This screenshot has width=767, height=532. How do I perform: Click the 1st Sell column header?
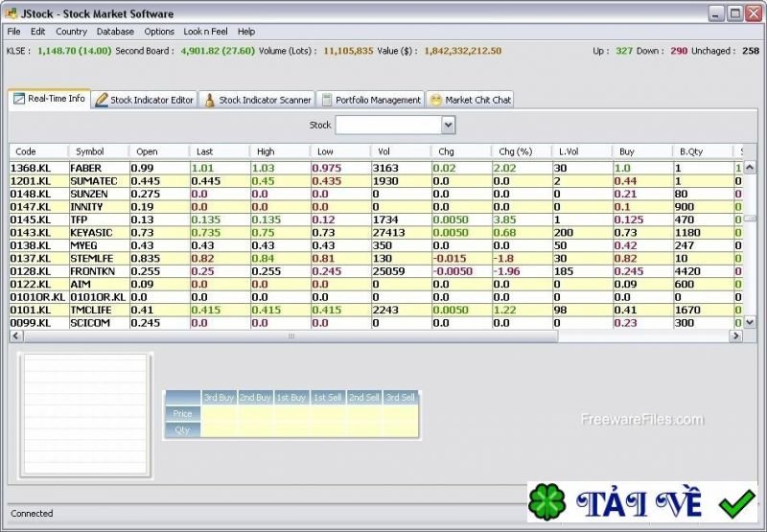click(x=327, y=398)
